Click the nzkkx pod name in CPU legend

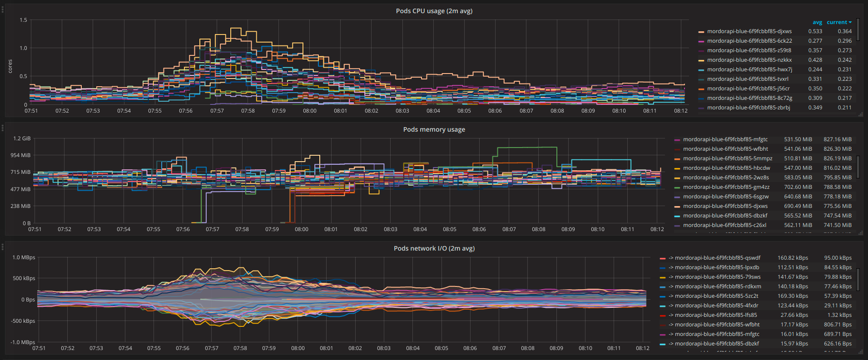pyautogui.click(x=749, y=60)
